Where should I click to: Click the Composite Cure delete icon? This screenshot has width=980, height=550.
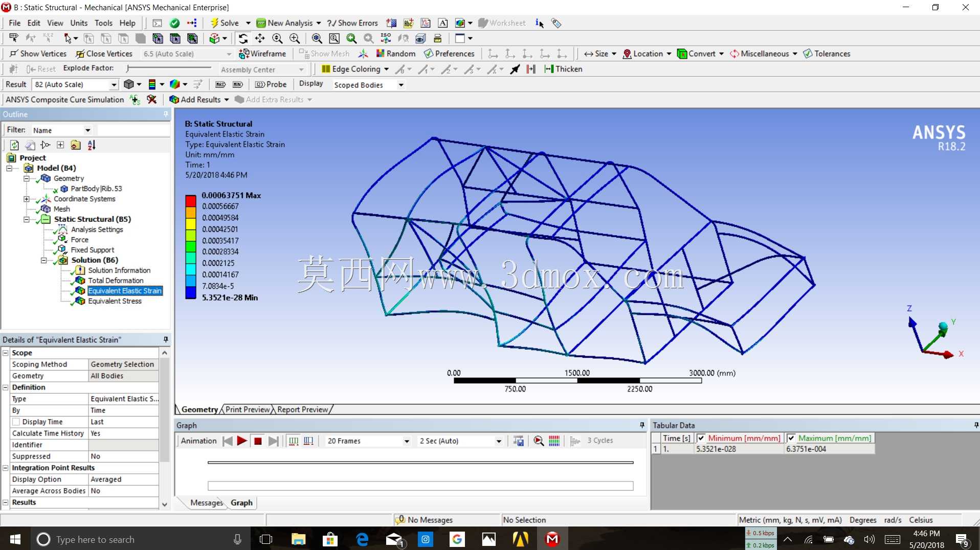coord(151,100)
